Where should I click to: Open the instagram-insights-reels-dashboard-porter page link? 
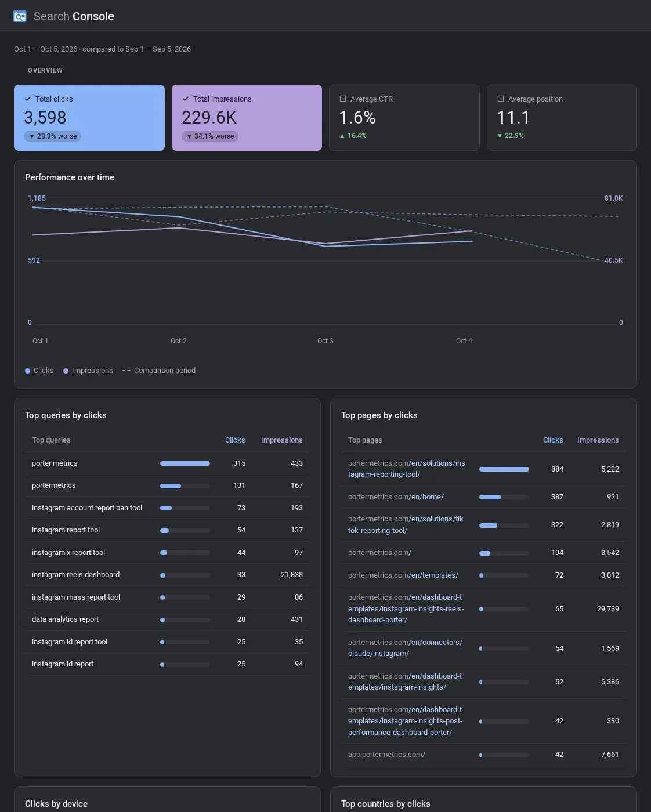(406, 608)
